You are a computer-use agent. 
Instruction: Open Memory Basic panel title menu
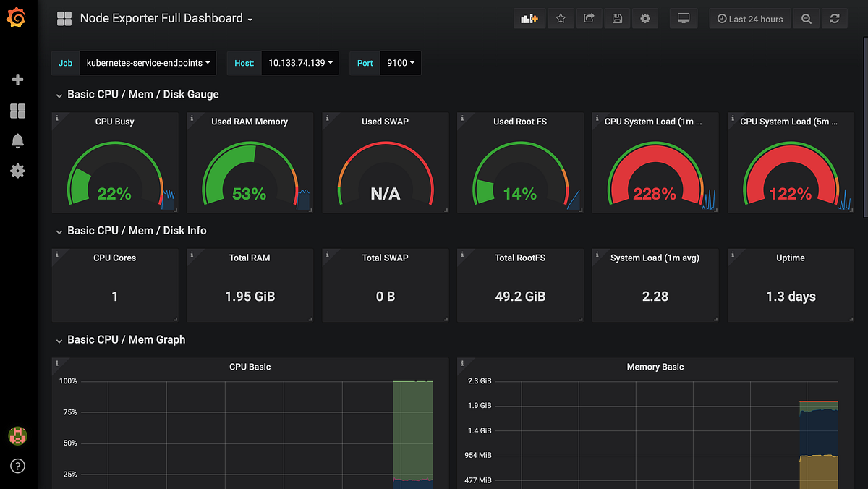coord(655,367)
